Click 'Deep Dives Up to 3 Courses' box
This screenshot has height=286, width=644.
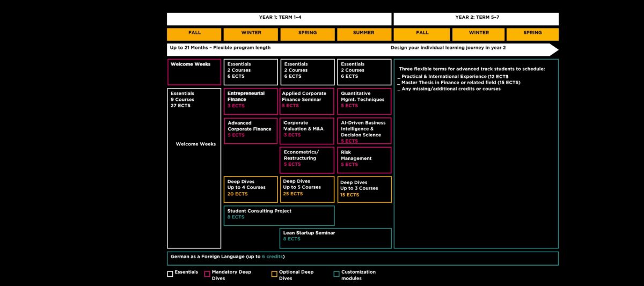click(364, 189)
